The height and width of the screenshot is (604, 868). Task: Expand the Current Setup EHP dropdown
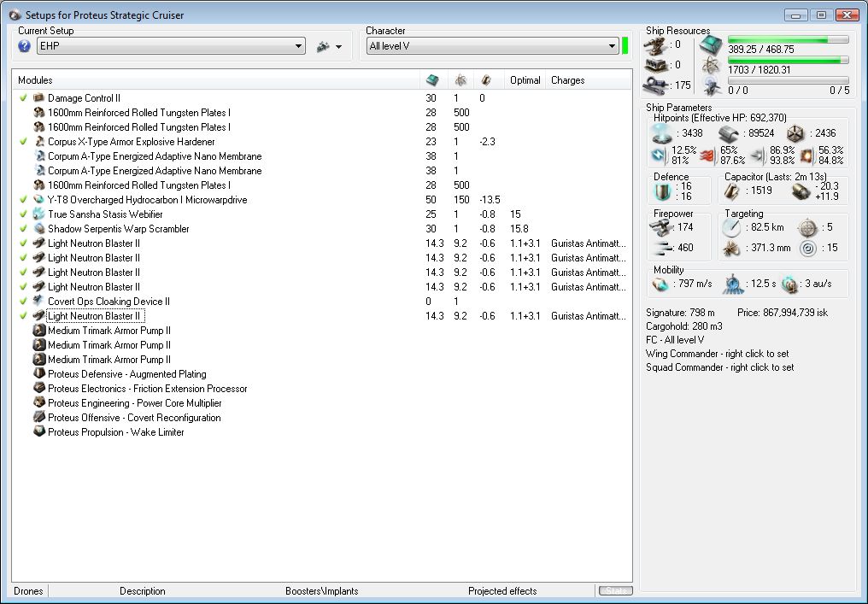298,46
